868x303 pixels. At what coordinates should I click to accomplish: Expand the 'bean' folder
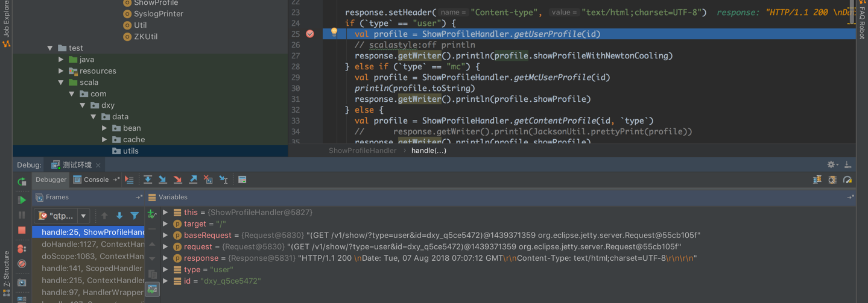[104, 128]
